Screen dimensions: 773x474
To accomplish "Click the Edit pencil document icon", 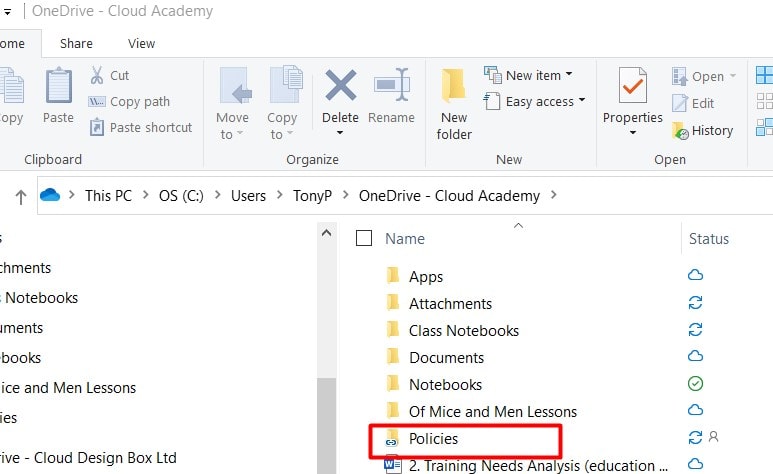I will [x=679, y=104].
